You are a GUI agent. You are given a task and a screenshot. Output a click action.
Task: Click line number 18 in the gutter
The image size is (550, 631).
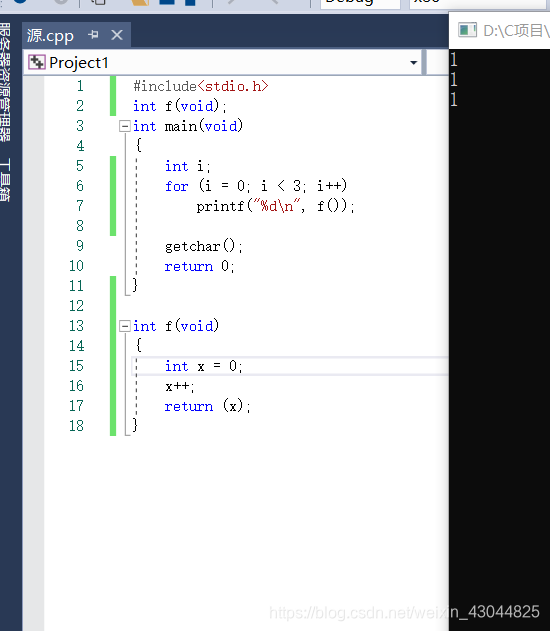[x=76, y=426]
